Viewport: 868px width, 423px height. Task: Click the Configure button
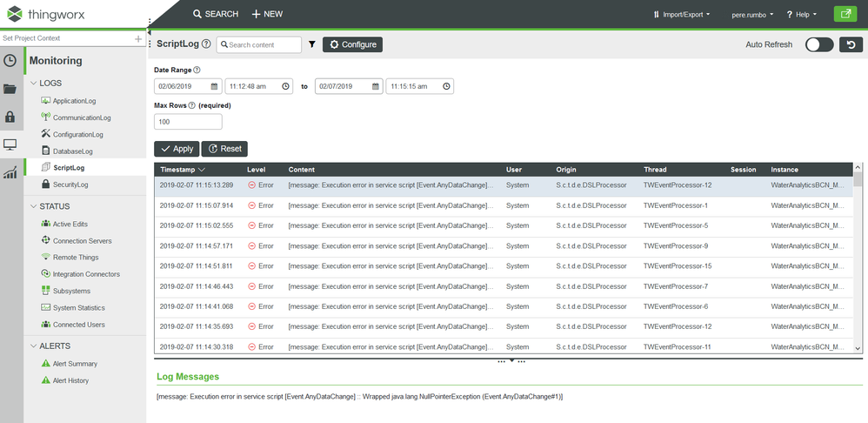pos(352,44)
